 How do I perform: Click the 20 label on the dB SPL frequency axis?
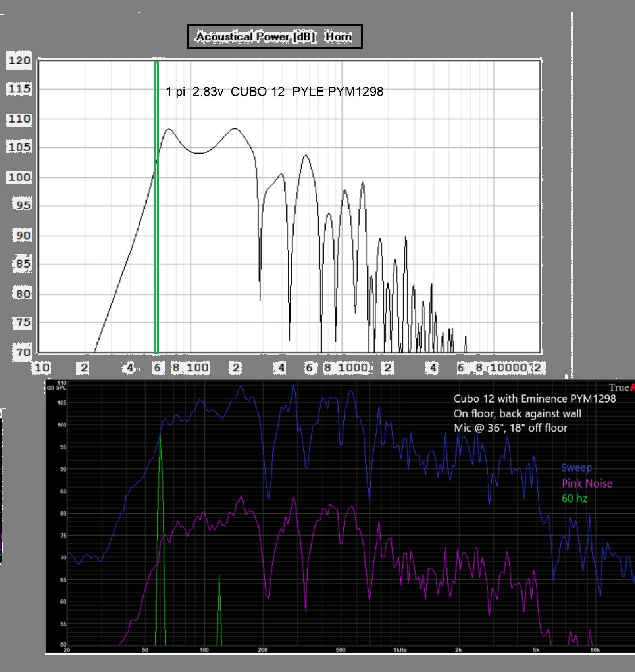click(67, 650)
